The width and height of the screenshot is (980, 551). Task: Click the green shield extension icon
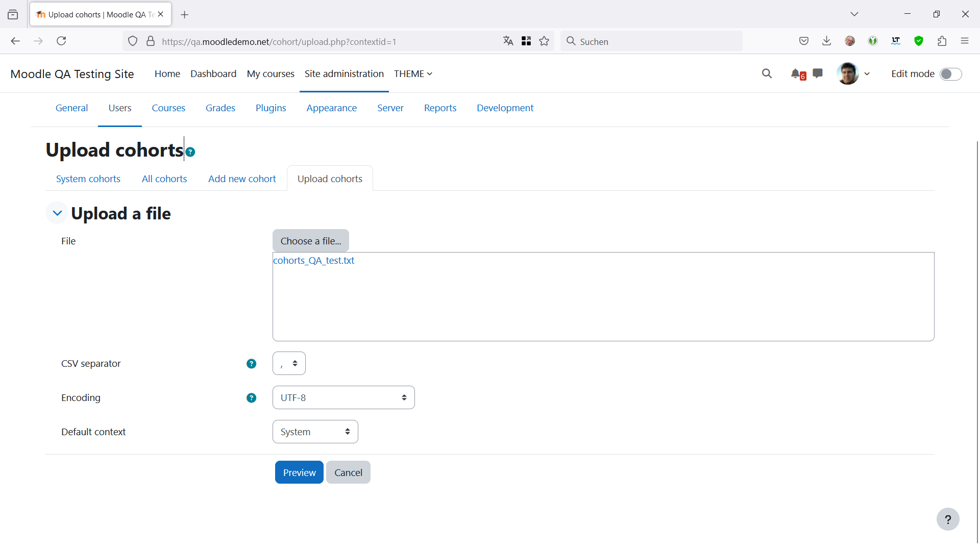919,41
